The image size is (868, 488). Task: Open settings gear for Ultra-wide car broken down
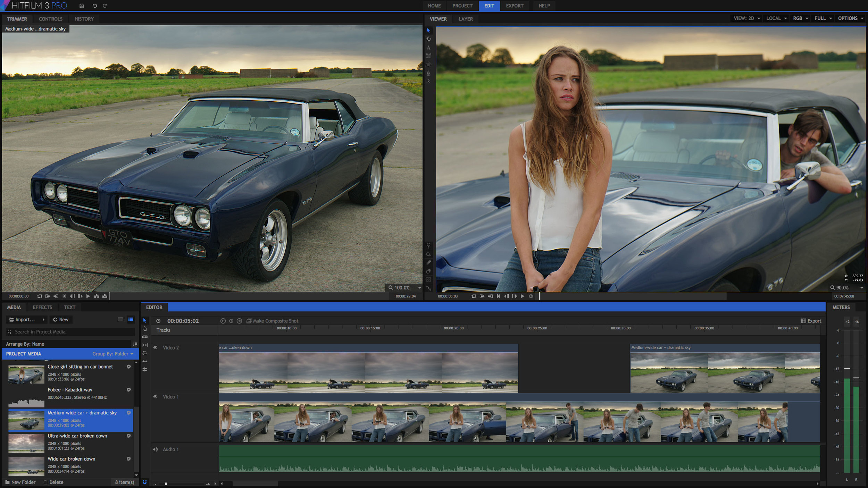129,436
